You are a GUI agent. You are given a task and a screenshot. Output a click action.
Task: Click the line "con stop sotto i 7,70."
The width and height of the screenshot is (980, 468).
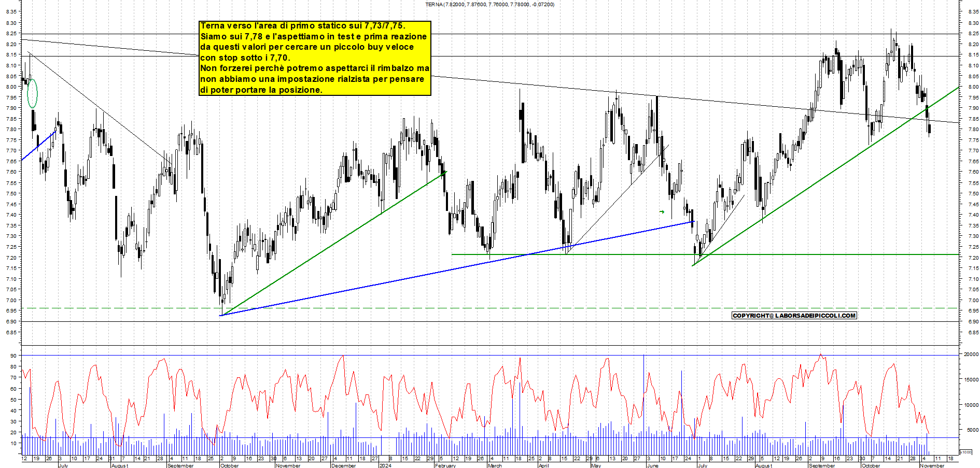[245, 58]
